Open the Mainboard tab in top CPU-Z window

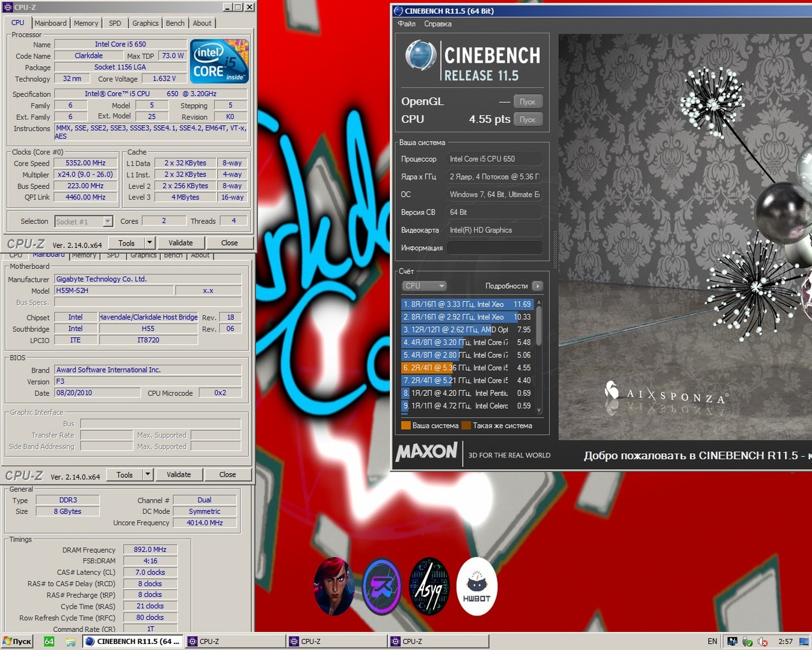point(51,23)
